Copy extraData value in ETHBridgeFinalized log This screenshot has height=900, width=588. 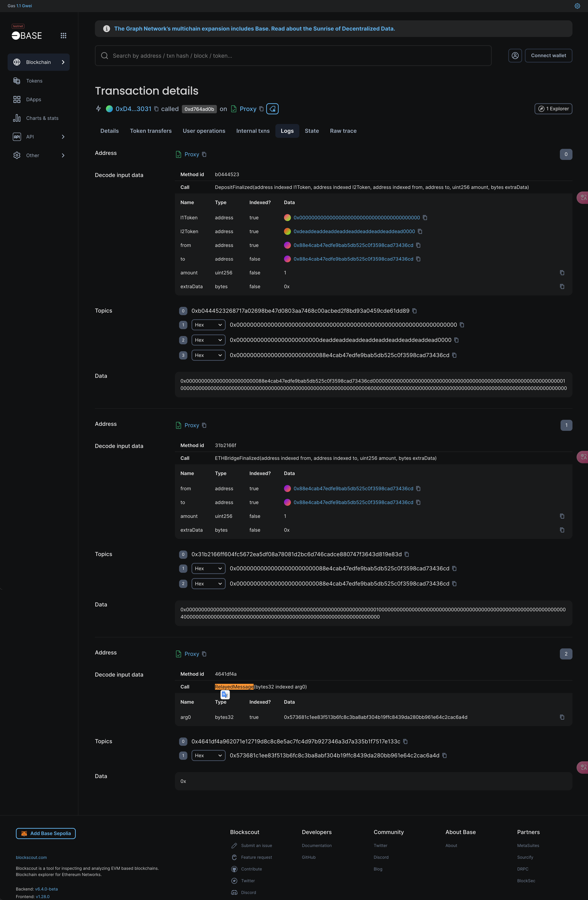pos(562,530)
